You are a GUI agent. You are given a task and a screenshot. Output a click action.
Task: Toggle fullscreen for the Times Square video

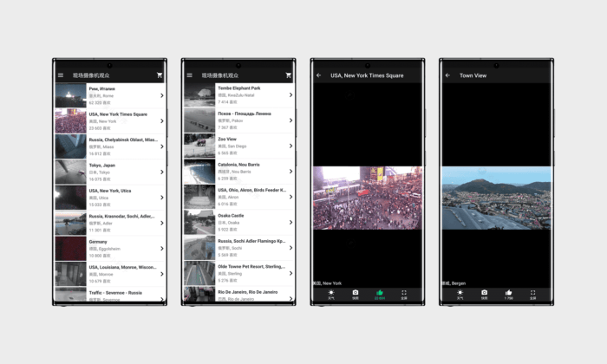click(404, 294)
